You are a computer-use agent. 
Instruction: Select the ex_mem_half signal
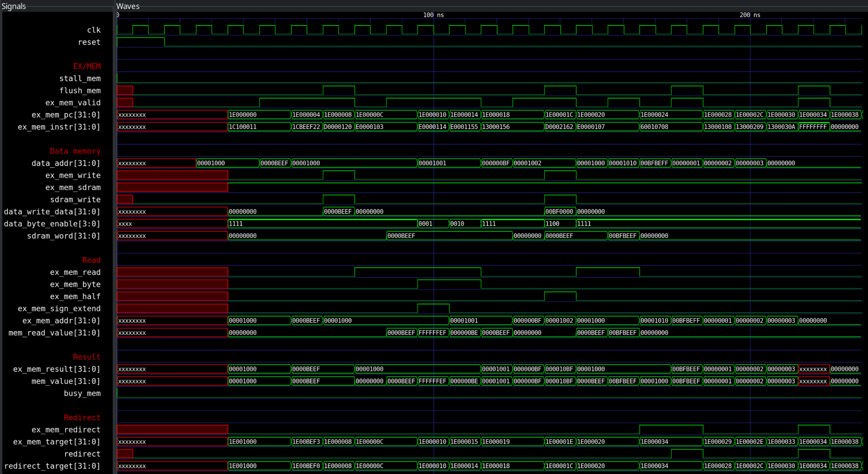tap(75, 297)
